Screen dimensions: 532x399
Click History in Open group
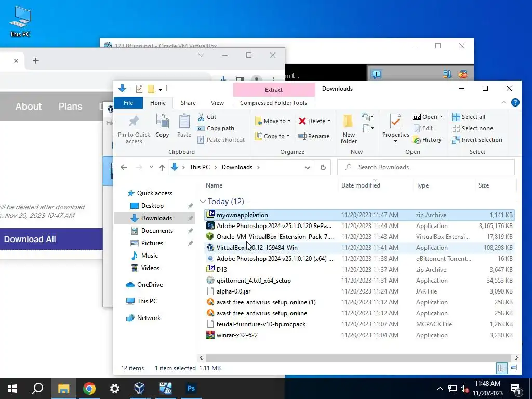coord(427,140)
